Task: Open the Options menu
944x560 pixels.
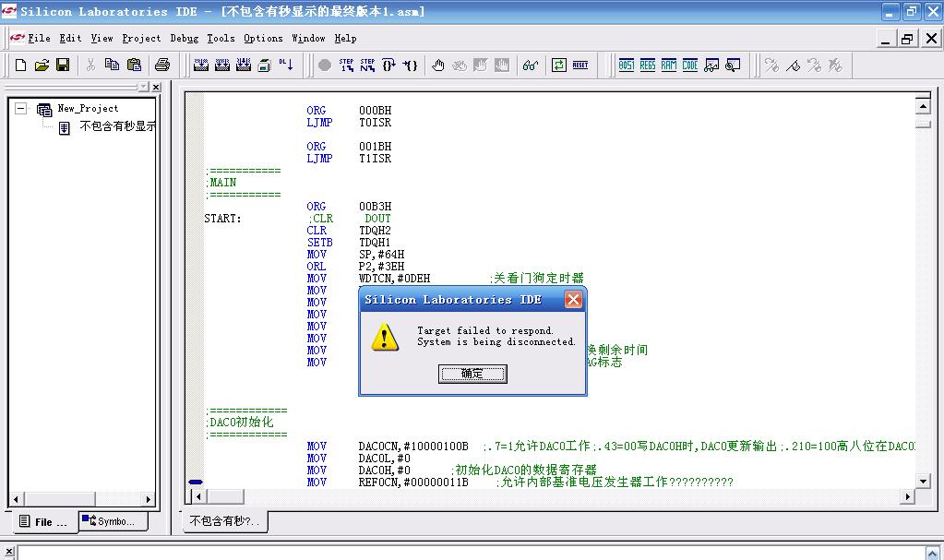Action: [x=263, y=38]
